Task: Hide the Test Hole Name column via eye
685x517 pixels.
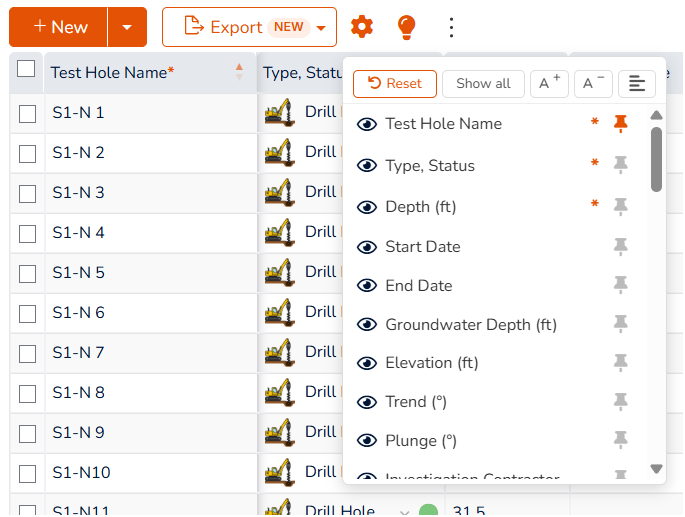Action: pos(367,124)
